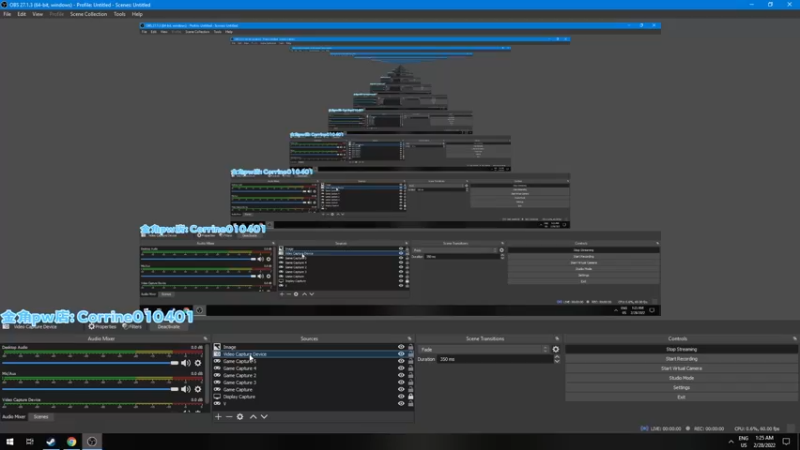Open Task View on taskbar
The width and height of the screenshot is (800, 450).
(30, 442)
